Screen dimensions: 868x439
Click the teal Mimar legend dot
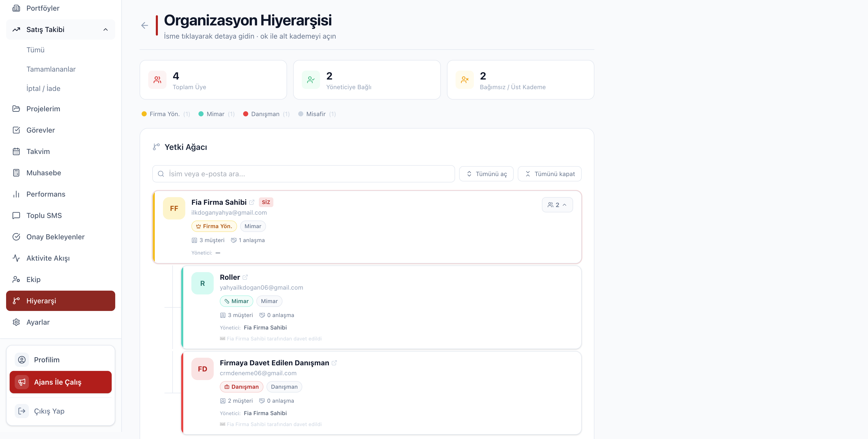[x=201, y=114]
